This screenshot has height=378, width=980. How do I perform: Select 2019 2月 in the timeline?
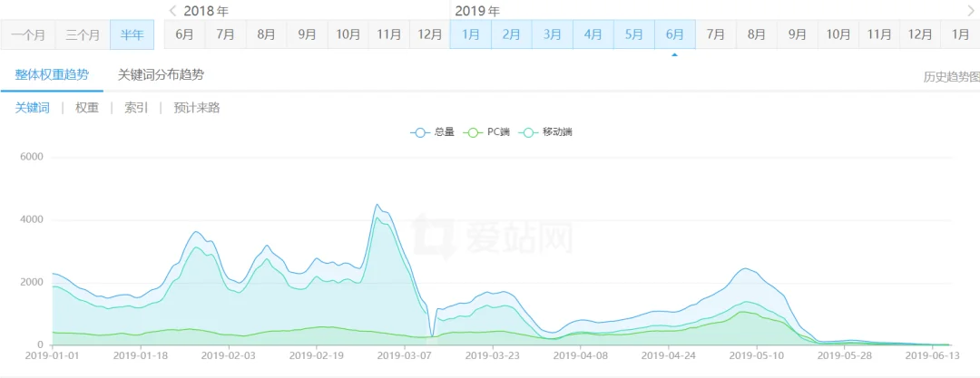[x=511, y=34]
